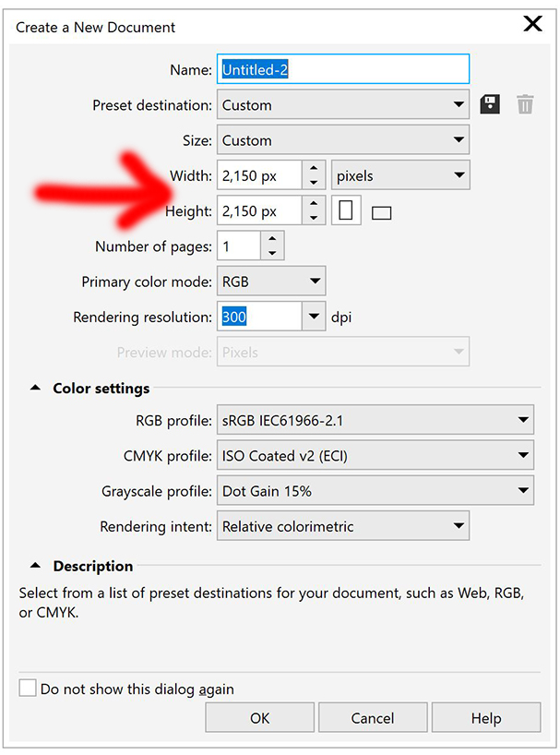Open Primary color mode RGB dropdown

[271, 282]
